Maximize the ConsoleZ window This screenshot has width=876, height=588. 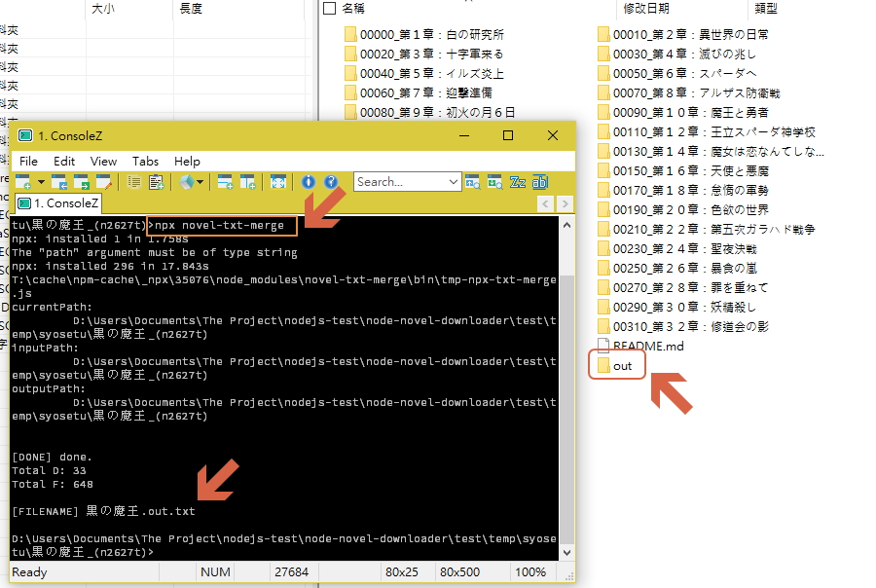pos(508,135)
